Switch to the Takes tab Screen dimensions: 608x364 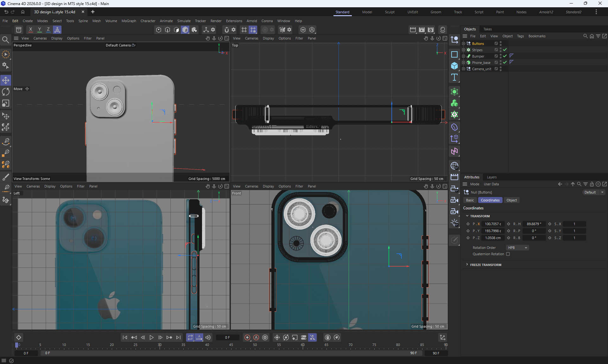click(x=487, y=29)
